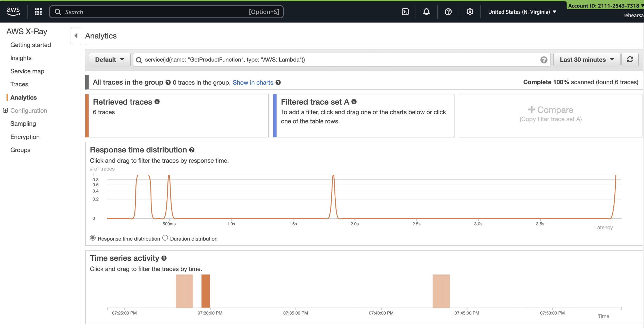Image resolution: width=644 pixels, height=328 pixels.
Task: Click the top bar help icon
Action: tap(448, 12)
